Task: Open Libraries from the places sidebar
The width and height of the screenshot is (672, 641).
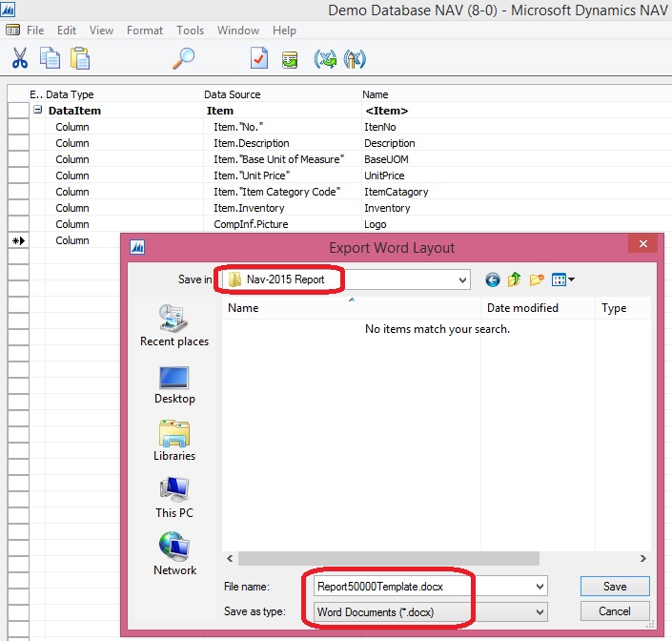Action: coord(174,442)
